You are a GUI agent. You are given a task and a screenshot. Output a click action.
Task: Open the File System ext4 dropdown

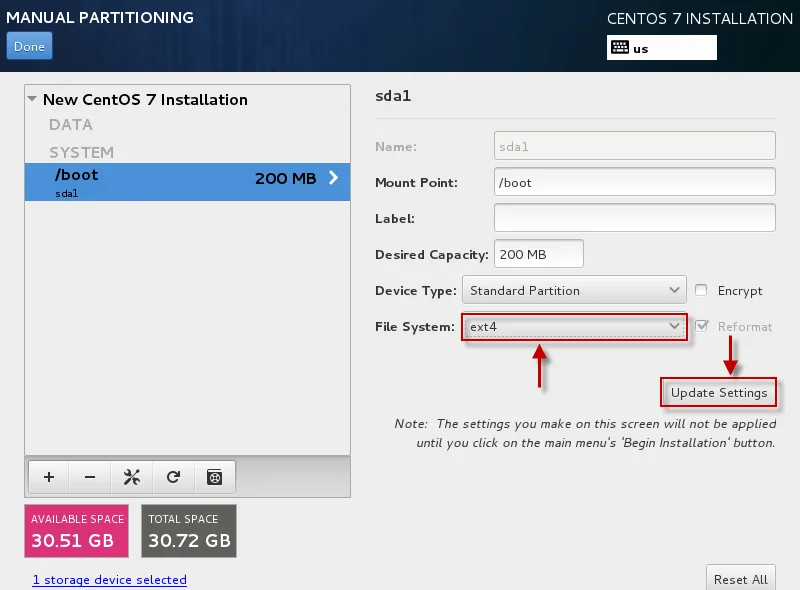[574, 327]
